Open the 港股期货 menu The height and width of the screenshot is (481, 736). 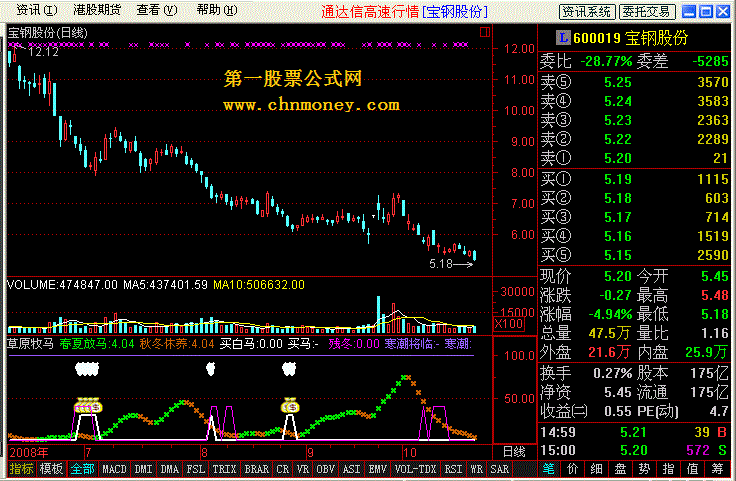[97, 10]
